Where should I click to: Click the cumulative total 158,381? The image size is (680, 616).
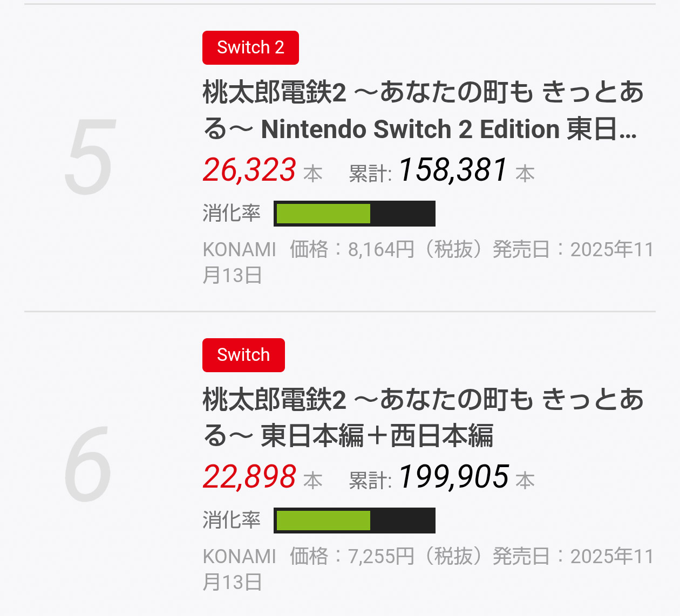coord(453,170)
